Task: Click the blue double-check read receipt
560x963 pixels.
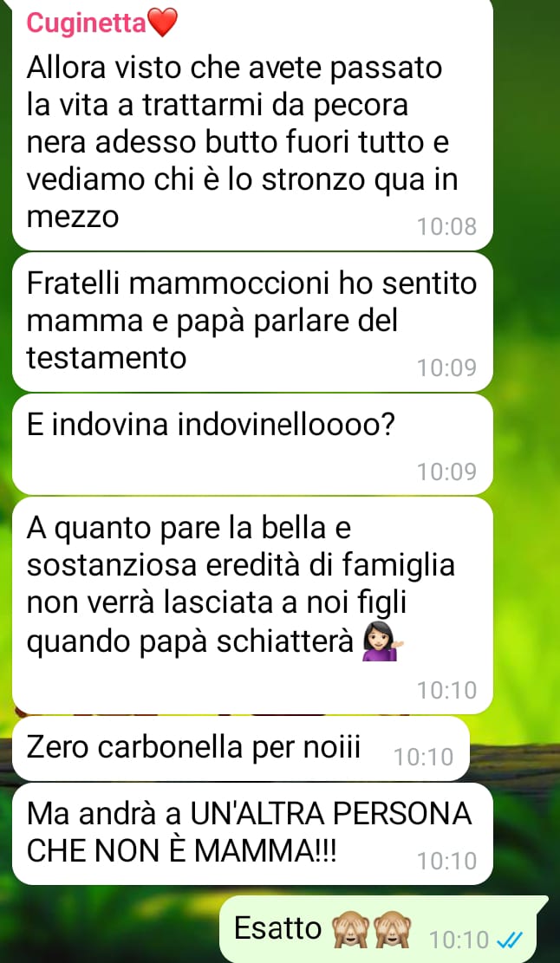Action: pos(509,940)
